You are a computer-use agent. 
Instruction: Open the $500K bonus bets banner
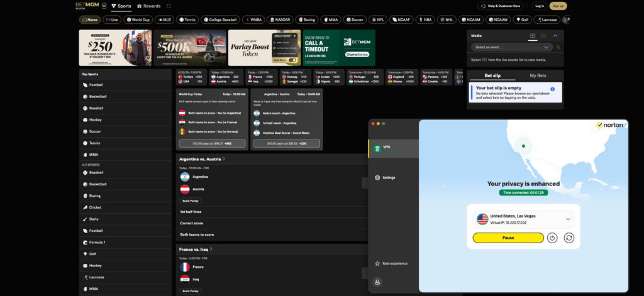[190, 48]
